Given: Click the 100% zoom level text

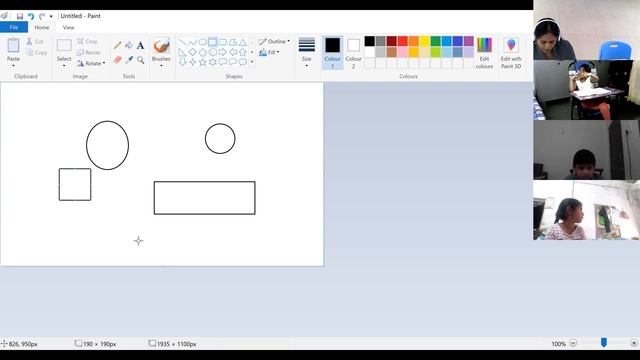Looking at the screenshot, I should pos(558,344).
